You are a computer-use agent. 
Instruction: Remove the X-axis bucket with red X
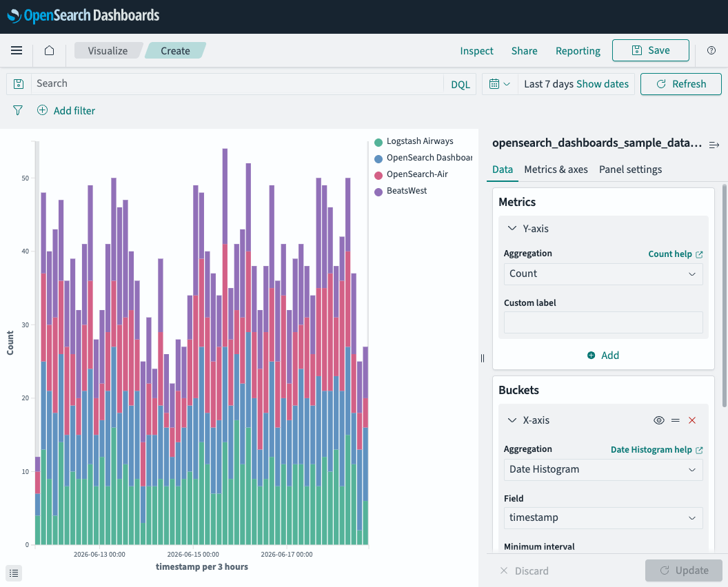coord(691,420)
